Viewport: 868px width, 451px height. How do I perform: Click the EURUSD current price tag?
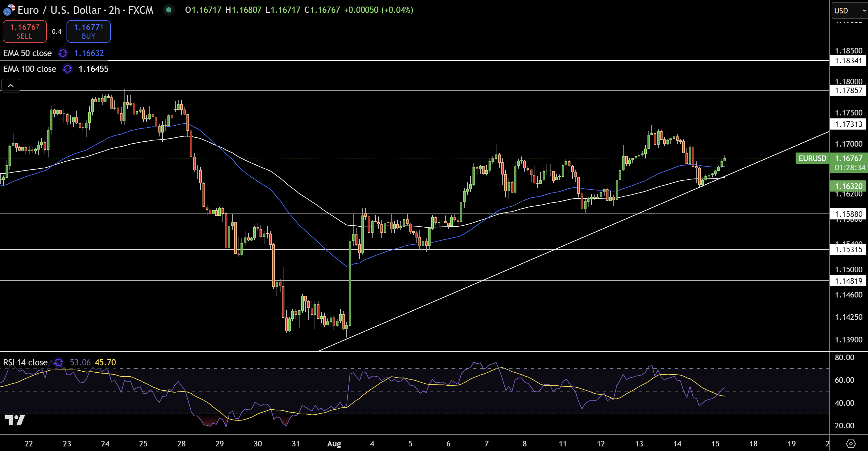pos(812,158)
